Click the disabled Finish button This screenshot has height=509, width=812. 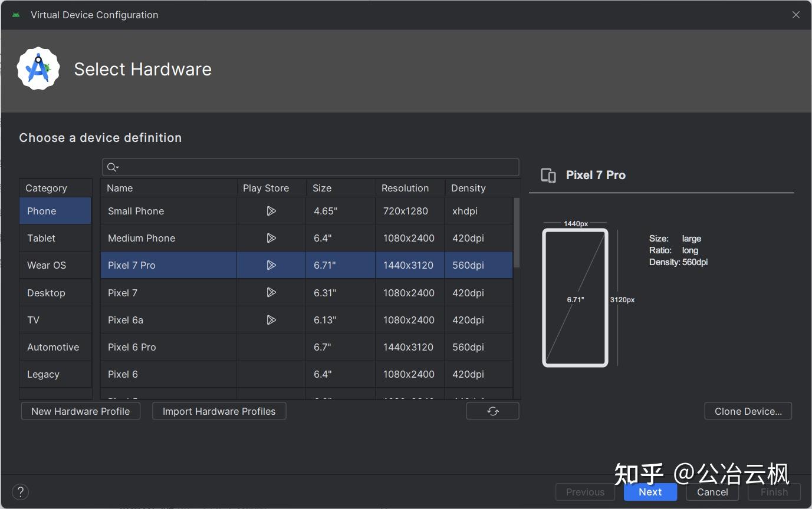[x=774, y=492]
